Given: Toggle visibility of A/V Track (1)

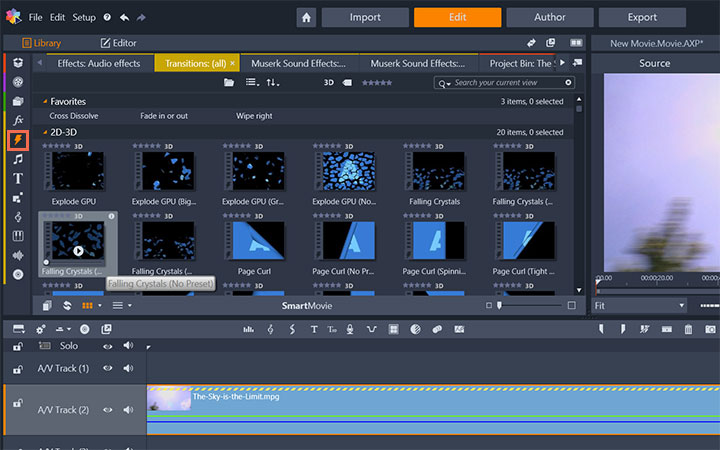Looking at the screenshot, I should (108, 368).
